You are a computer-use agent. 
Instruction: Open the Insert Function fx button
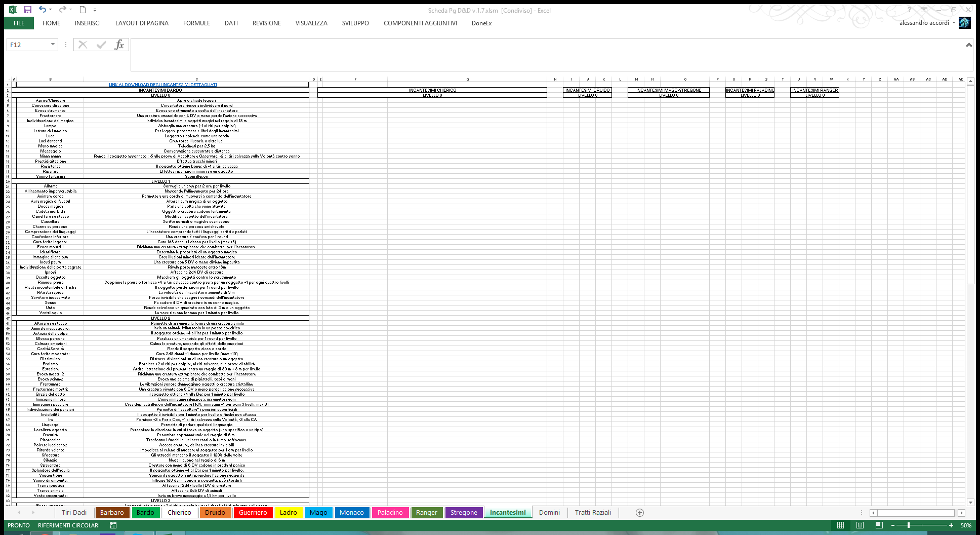click(119, 45)
